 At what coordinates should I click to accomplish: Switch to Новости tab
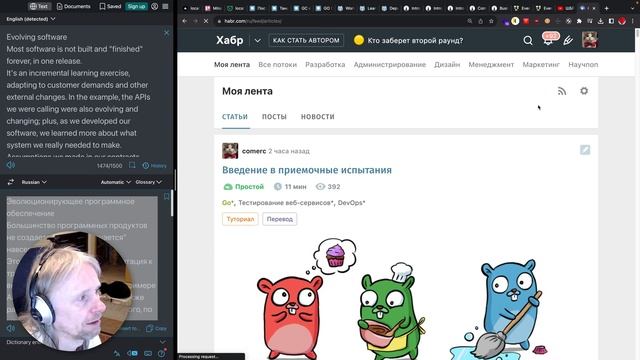(x=318, y=117)
